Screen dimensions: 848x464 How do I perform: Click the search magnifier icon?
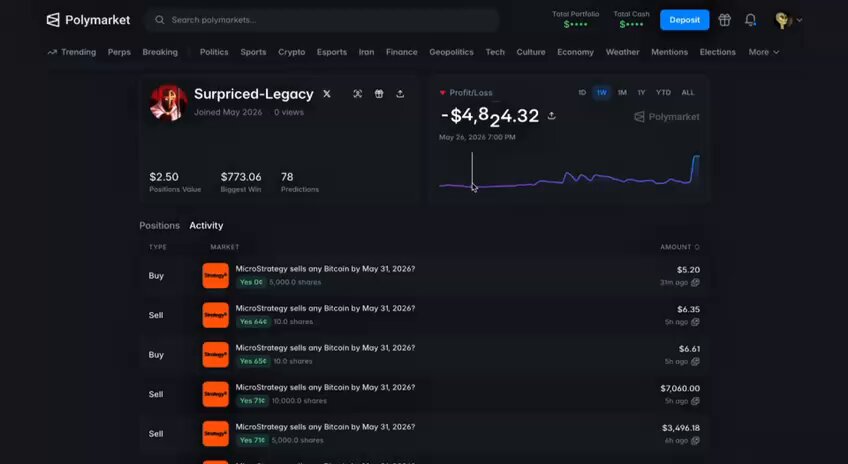pyautogui.click(x=160, y=20)
